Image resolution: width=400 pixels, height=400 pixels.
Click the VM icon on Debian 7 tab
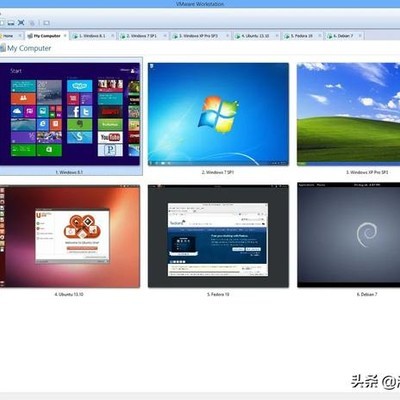[330, 36]
